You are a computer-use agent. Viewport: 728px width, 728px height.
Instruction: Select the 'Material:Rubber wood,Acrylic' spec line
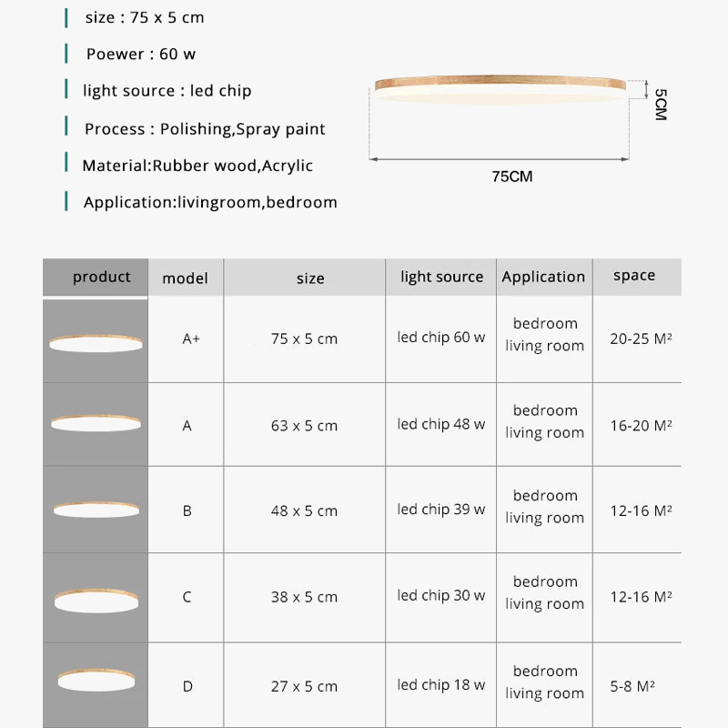point(197,166)
